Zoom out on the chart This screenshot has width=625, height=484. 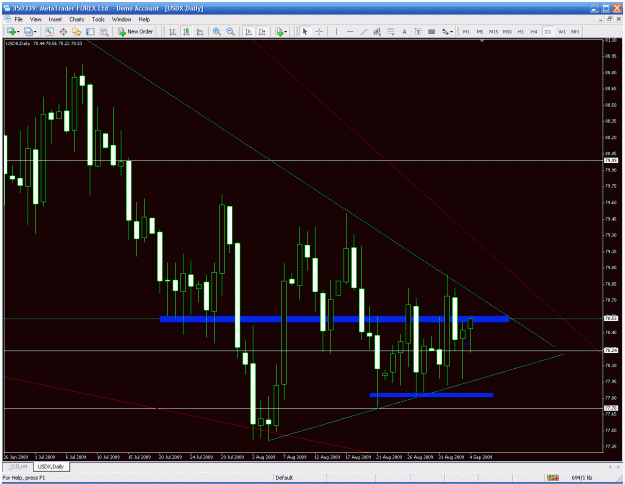[x=230, y=31]
